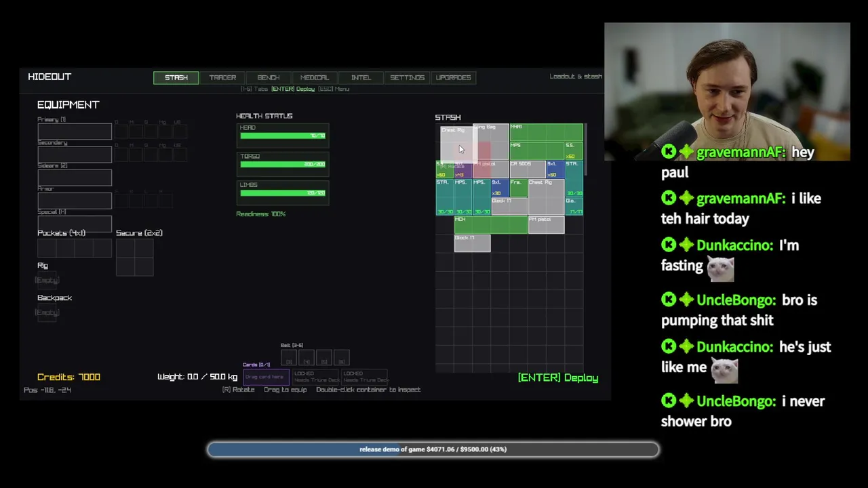Switch to the UPGRADES tab
Image resolution: width=868 pixels, height=488 pixels.
pos(453,77)
